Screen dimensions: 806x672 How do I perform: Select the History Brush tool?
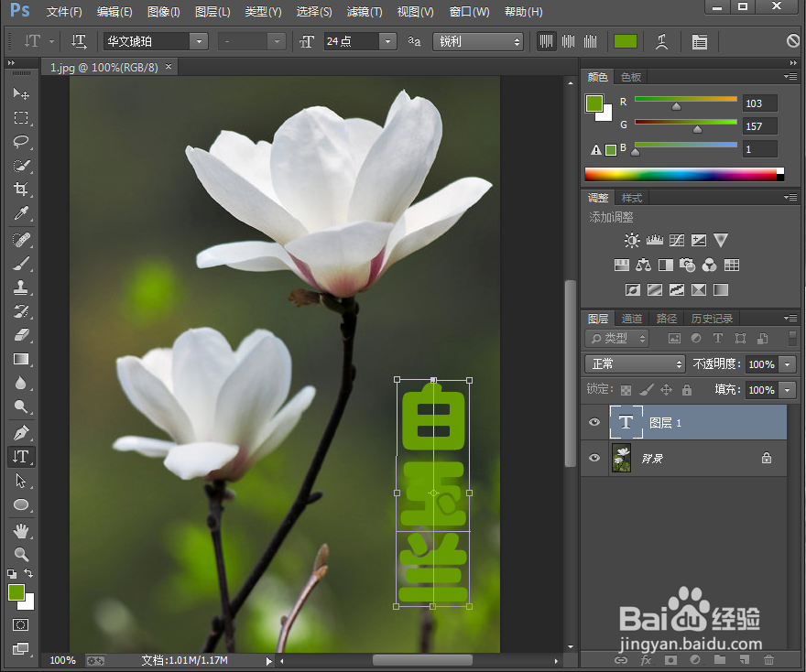(21, 311)
